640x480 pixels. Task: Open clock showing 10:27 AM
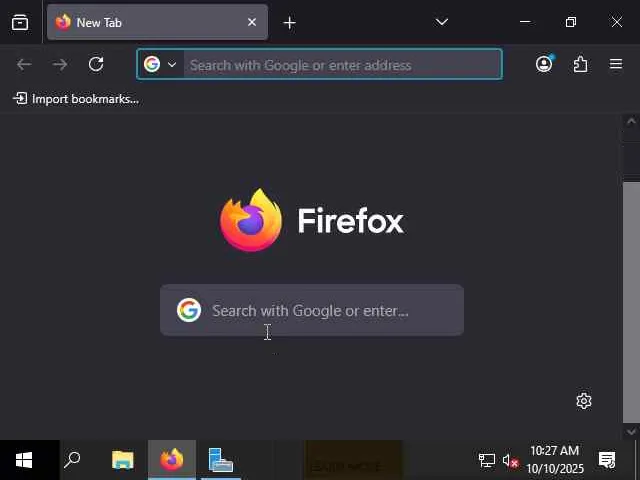(555, 460)
